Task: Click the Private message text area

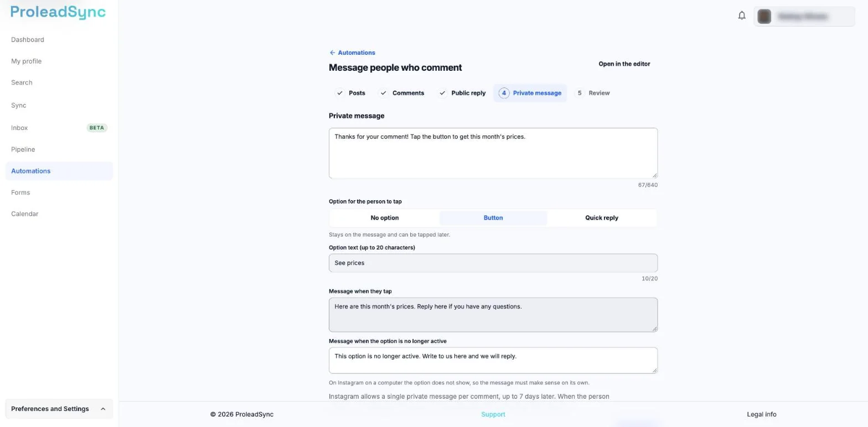Action: click(x=493, y=153)
